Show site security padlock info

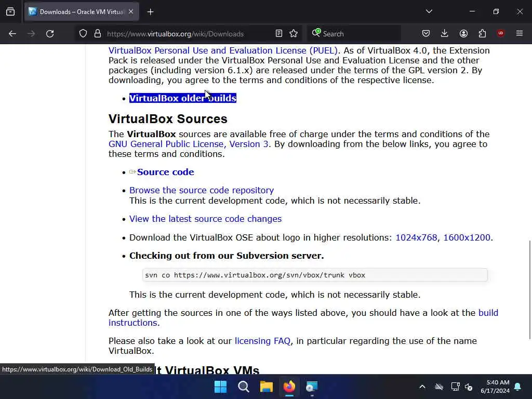[x=97, y=34]
